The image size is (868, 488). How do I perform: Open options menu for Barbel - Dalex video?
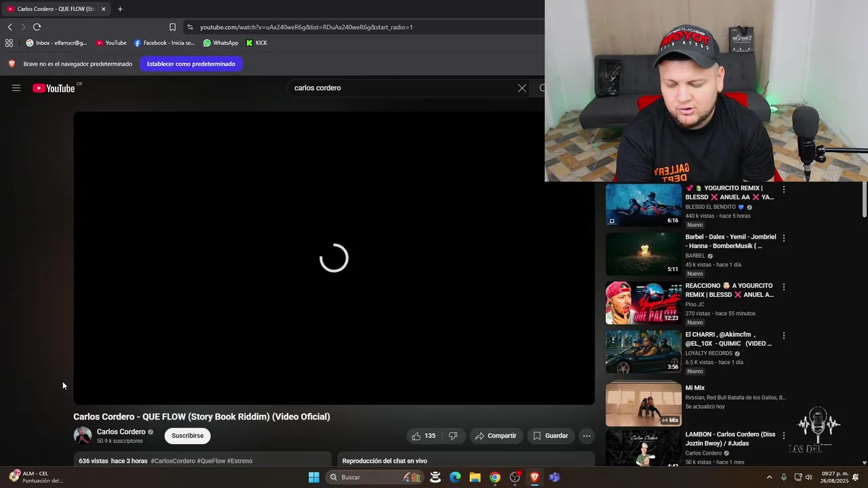point(784,239)
